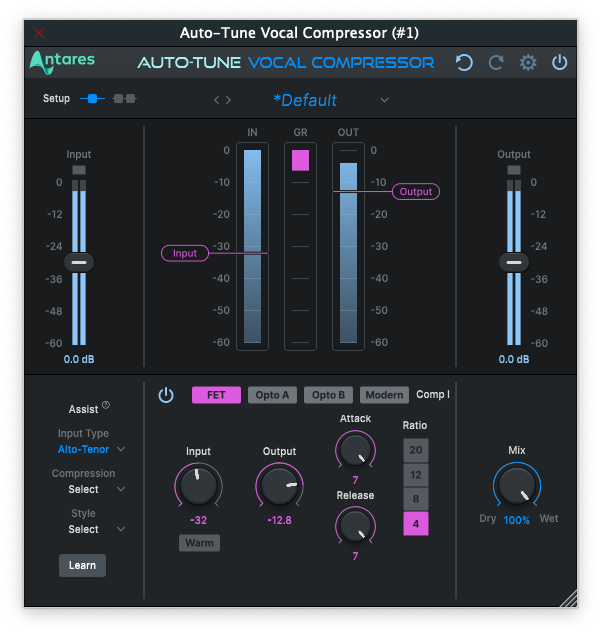601x635 pixels.
Task: Click the Assist label
Action: tap(83, 409)
